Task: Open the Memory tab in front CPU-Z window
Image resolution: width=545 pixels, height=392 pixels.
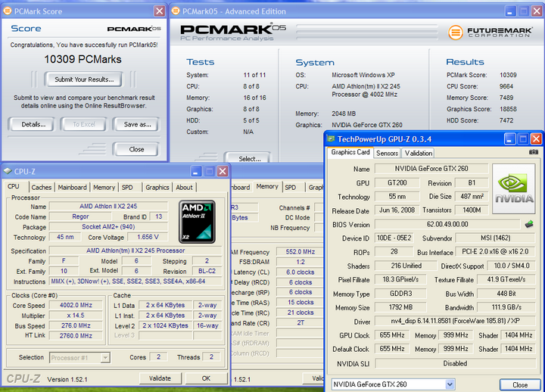Action: click(x=104, y=188)
